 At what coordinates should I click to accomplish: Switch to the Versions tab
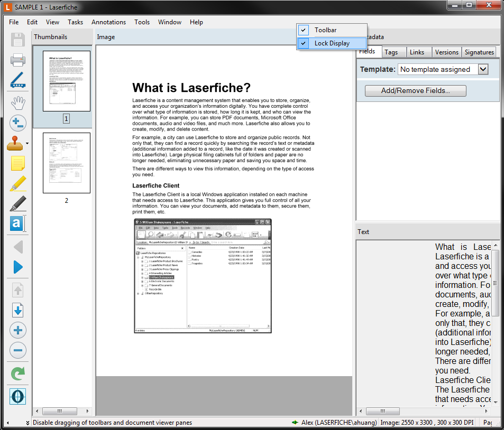[446, 52]
